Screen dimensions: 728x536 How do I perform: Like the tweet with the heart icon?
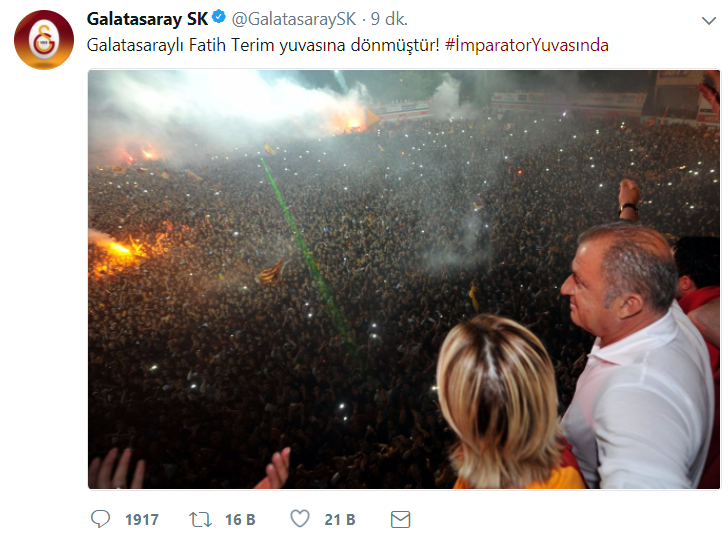(x=300, y=519)
